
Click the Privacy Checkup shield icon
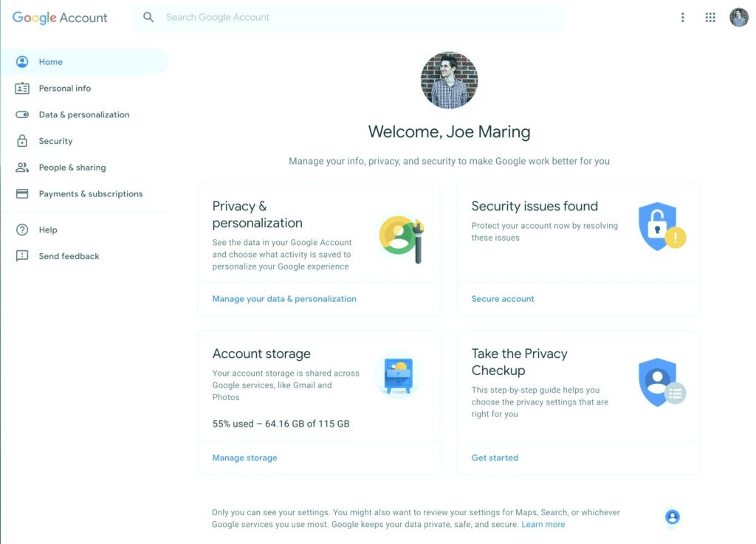(661, 382)
